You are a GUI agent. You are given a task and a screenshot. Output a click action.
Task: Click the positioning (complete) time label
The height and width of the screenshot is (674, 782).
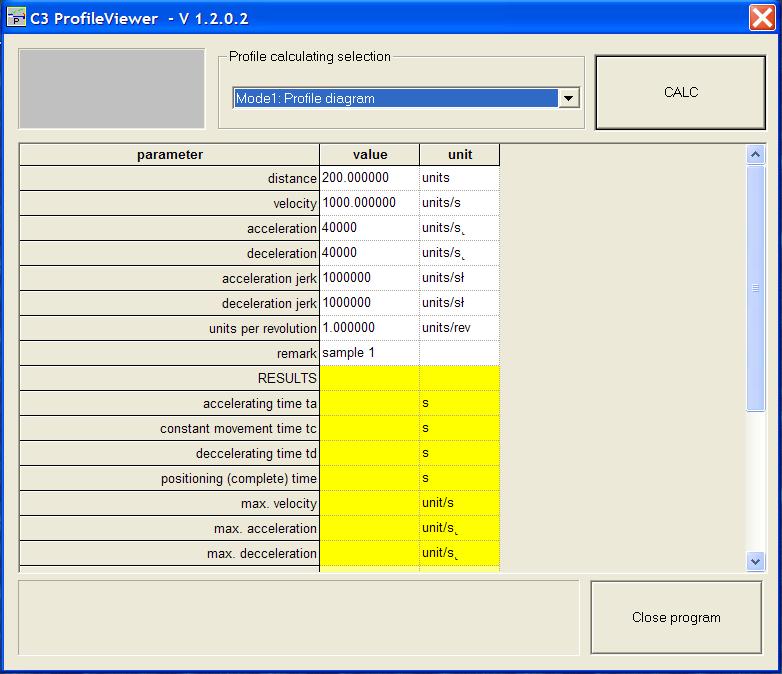(170, 478)
